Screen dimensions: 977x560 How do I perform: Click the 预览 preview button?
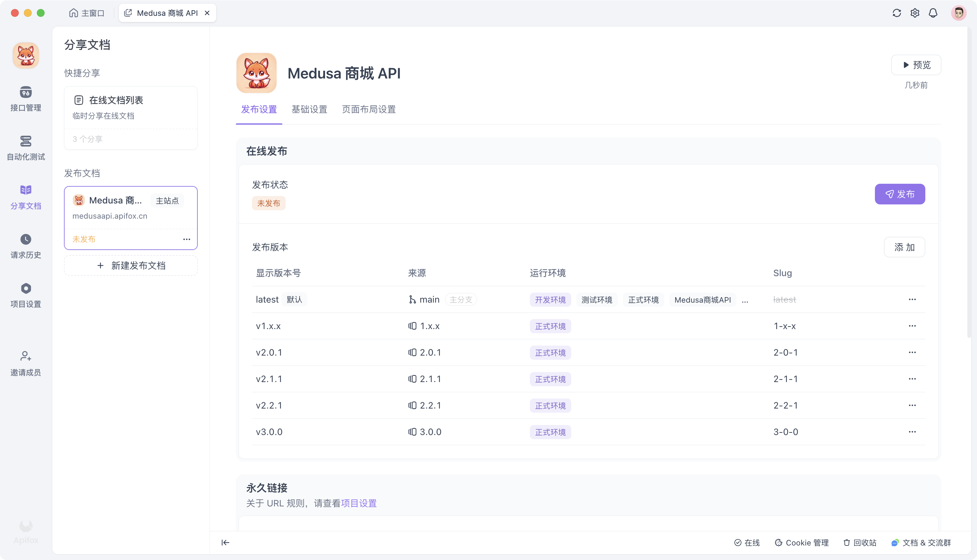(x=916, y=65)
